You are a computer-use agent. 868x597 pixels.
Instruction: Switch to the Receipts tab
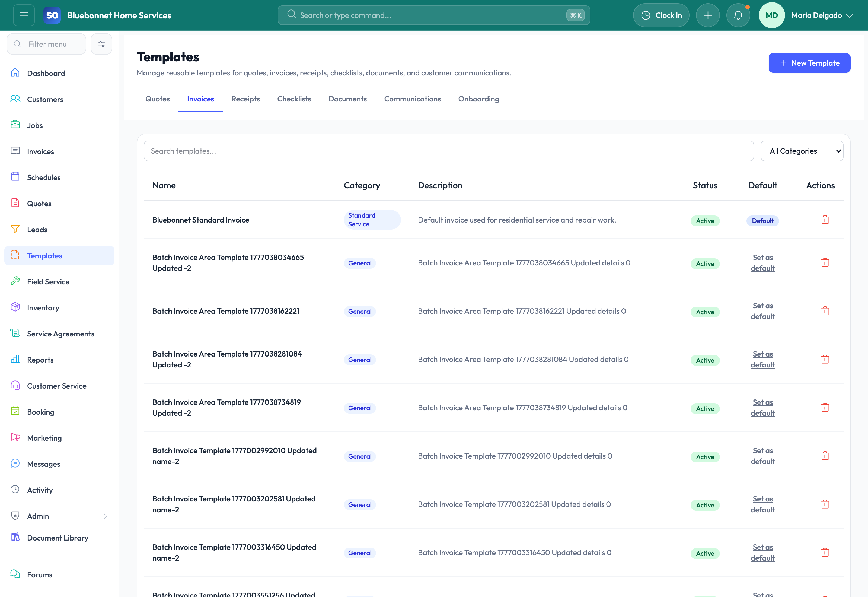pyautogui.click(x=245, y=99)
